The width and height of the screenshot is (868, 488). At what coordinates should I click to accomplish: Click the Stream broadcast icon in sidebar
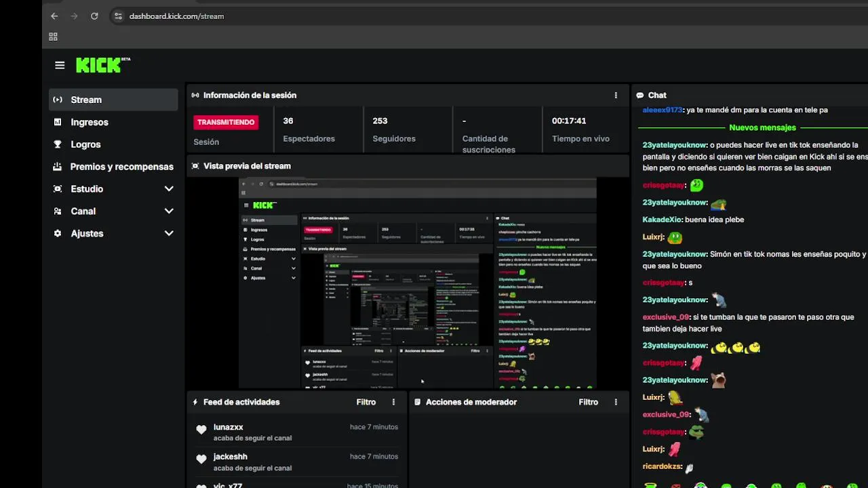[x=58, y=100]
